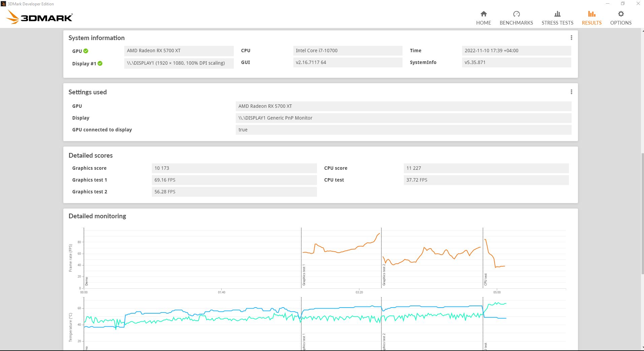Click the Graphics score value field
This screenshot has width=644, height=351.
pos(234,168)
